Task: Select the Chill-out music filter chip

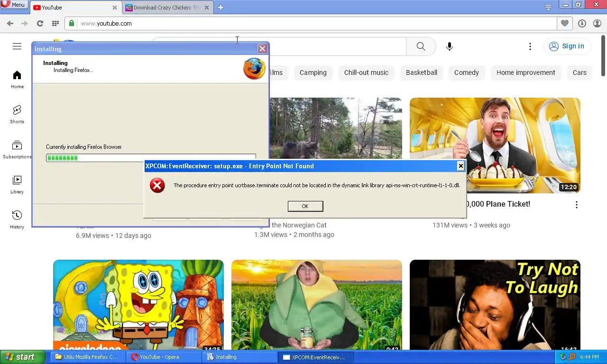Action: tap(366, 73)
